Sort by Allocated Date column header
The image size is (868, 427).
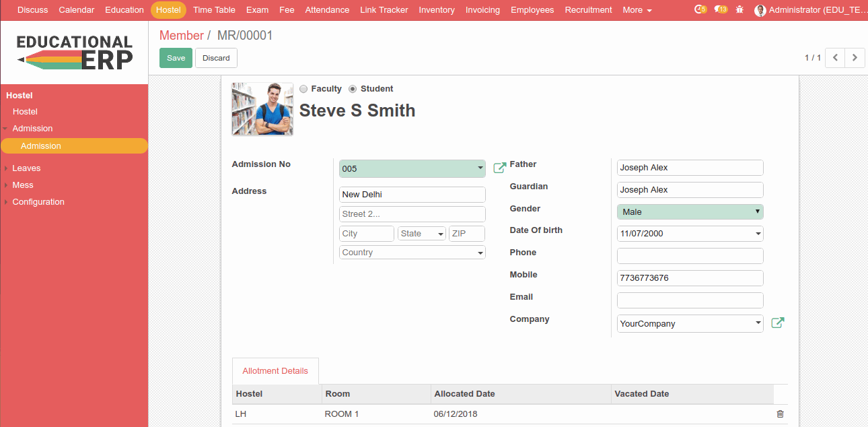(521, 394)
